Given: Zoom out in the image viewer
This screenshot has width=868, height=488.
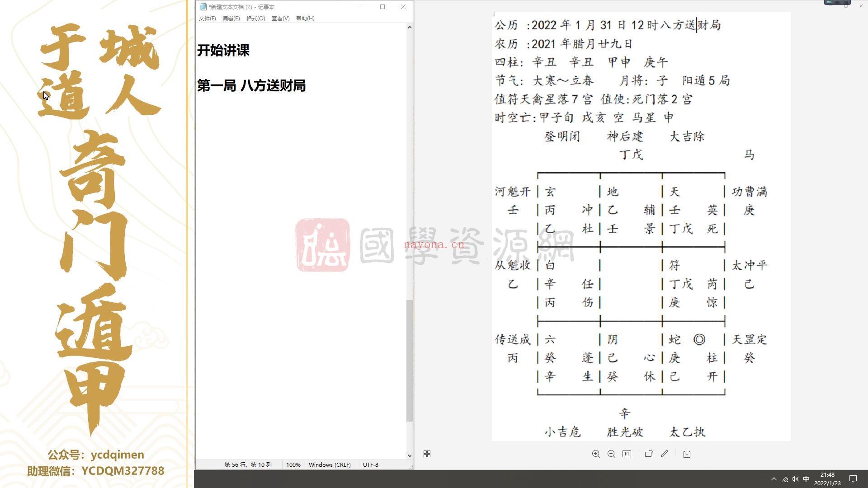Looking at the screenshot, I should pos(611,454).
